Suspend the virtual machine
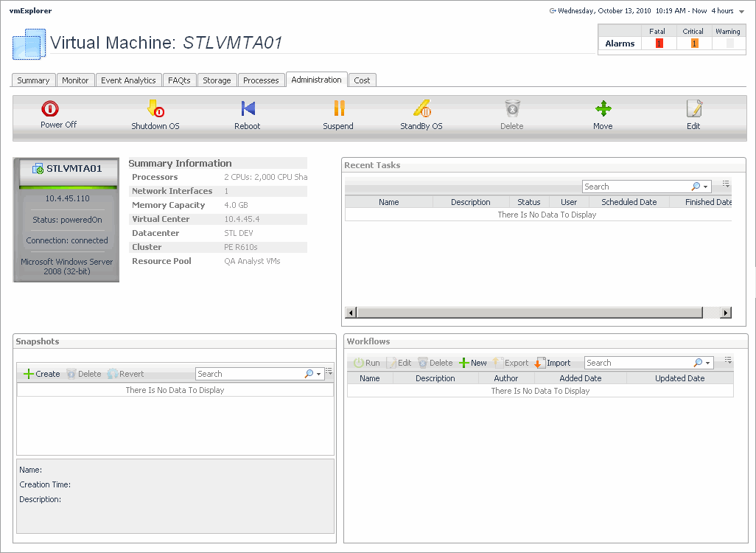Image resolution: width=756 pixels, height=553 pixels. coord(338,109)
